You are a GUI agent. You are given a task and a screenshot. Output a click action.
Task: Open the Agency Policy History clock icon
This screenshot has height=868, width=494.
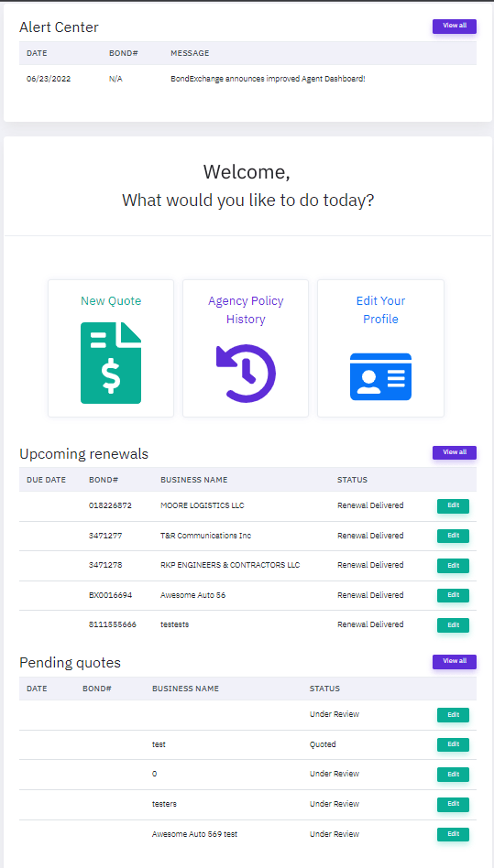[x=246, y=373]
